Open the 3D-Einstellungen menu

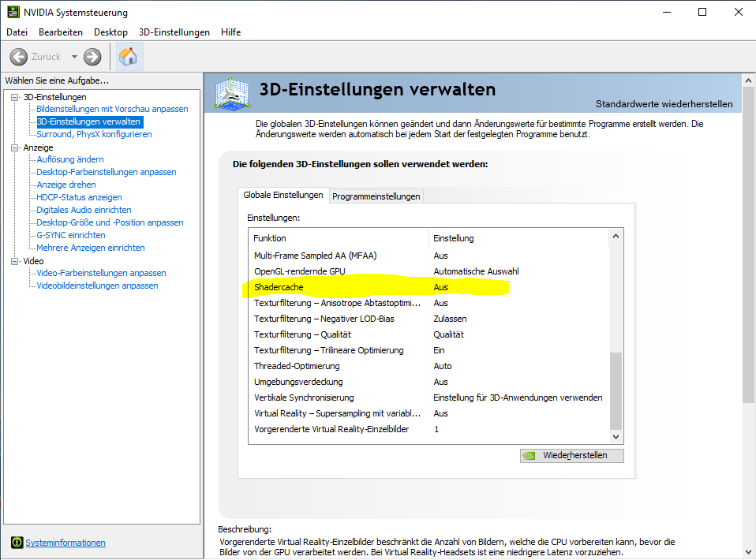(x=174, y=32)
